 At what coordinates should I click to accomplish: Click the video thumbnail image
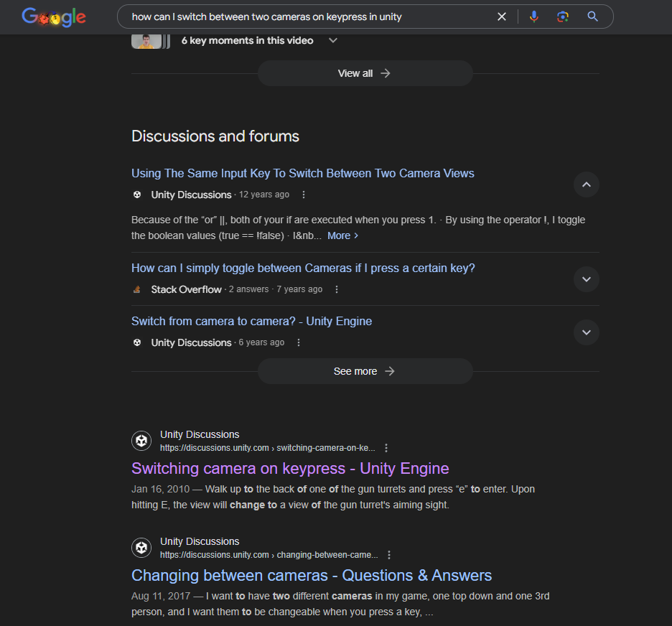pos(146,41)
